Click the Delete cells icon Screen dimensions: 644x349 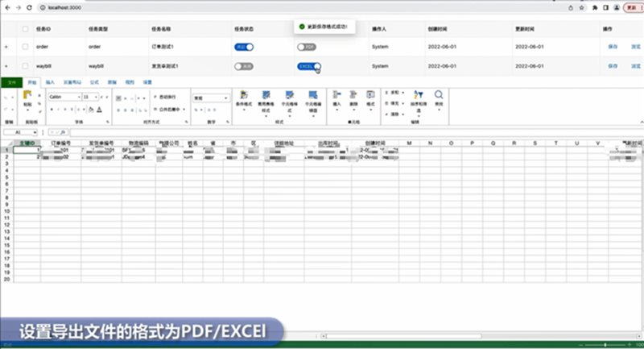click(x=353, y=95)
